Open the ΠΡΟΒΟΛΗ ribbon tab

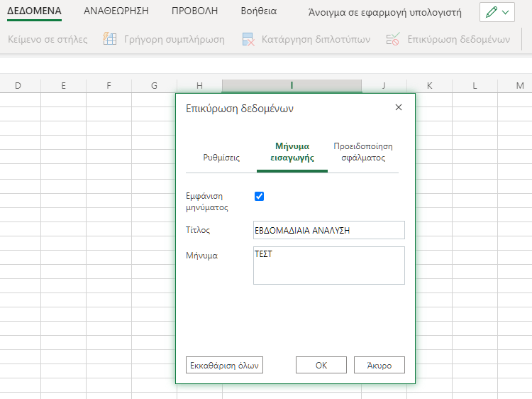(x=194, y=11)
